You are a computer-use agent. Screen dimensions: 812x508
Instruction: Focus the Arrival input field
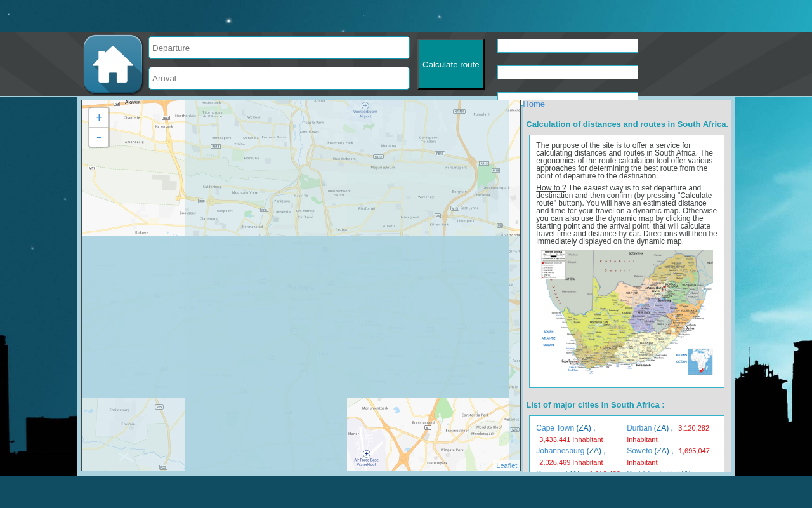click(x=279, y=78)
